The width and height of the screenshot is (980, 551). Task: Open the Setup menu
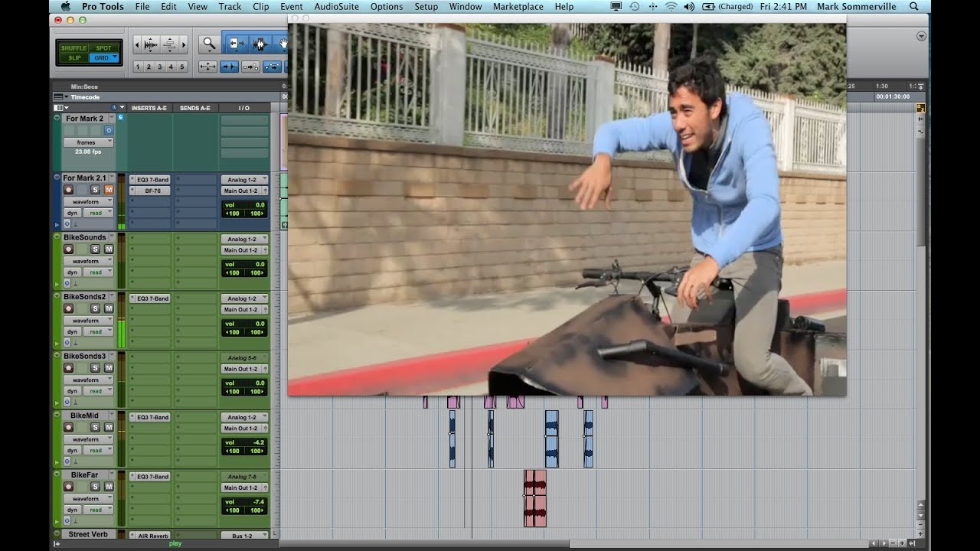(x=426, y=6)
